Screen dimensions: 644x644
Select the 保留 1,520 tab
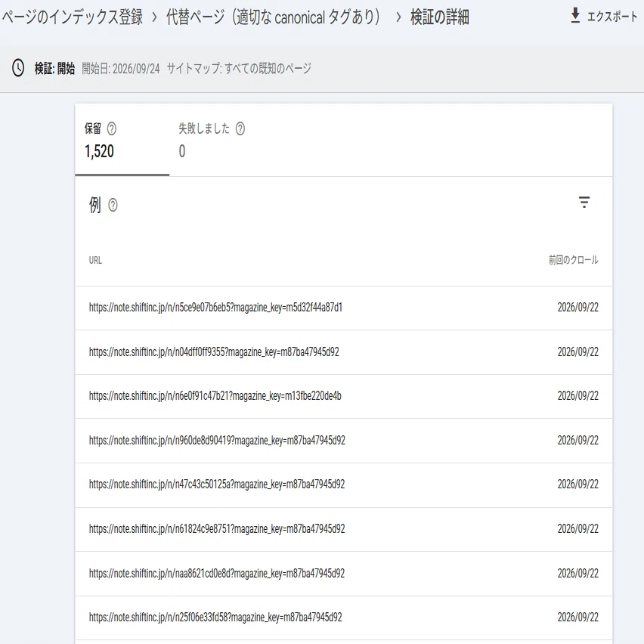122,141
